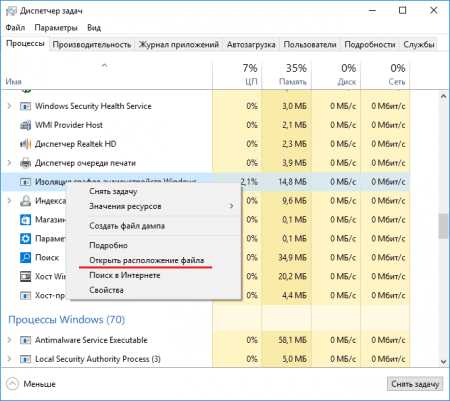This screenshot has height=401, width=450.
Task: Sort by the Диск column header
Action: [x=336, y=75]
